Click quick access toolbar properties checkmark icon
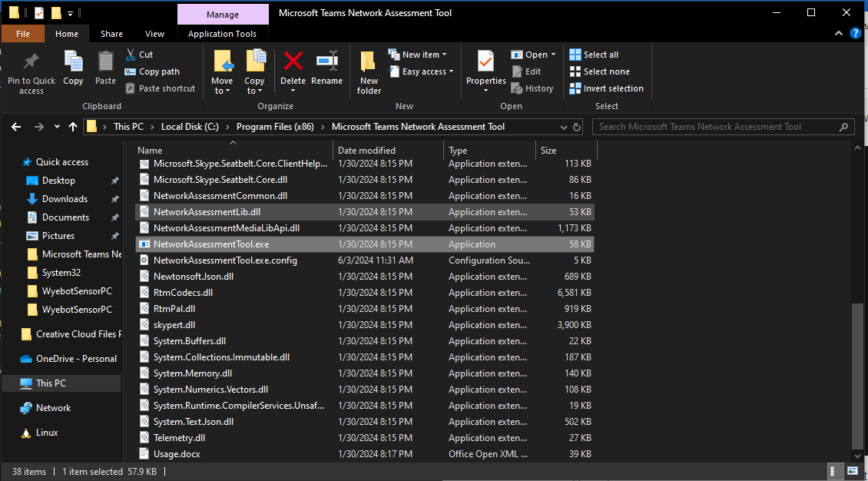 [38, 12]
